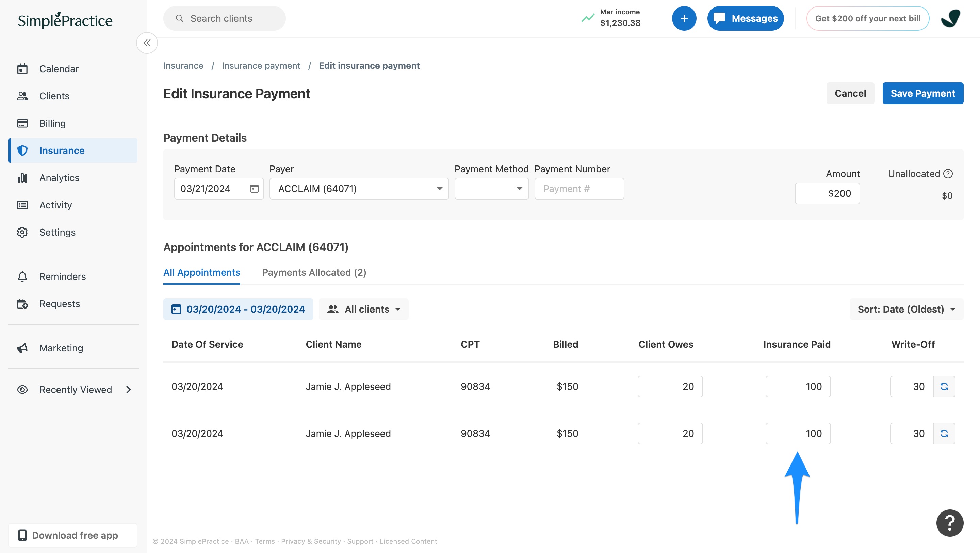Image resolution: width=980 pixels, height=553 pixels.
Task: Open the profile avatar menu
Action: point(950,18)
